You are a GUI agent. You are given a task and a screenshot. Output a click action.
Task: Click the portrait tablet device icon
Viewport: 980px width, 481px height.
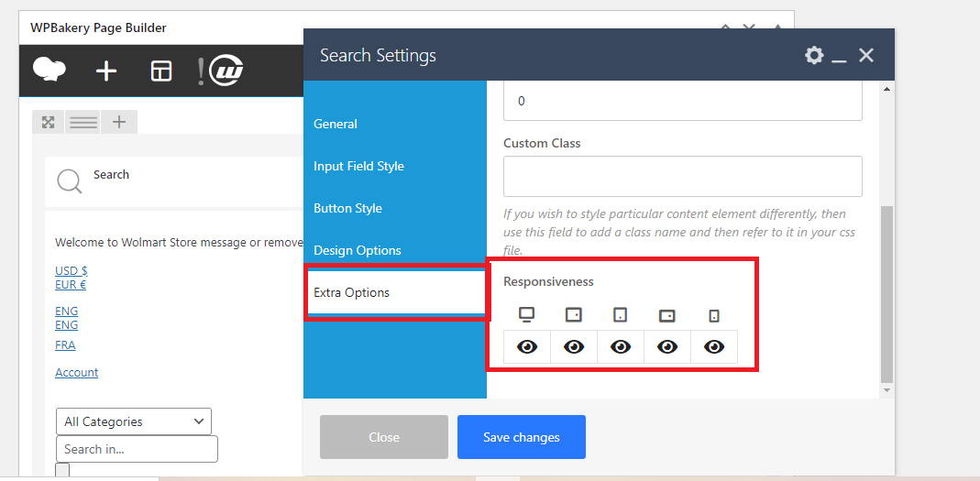point(620,315)
